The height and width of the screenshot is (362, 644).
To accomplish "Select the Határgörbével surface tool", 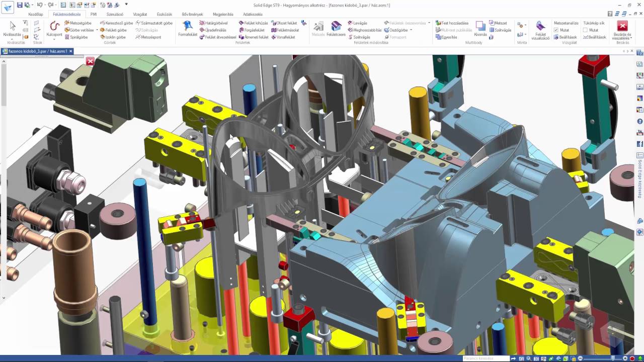I will 213,23.
